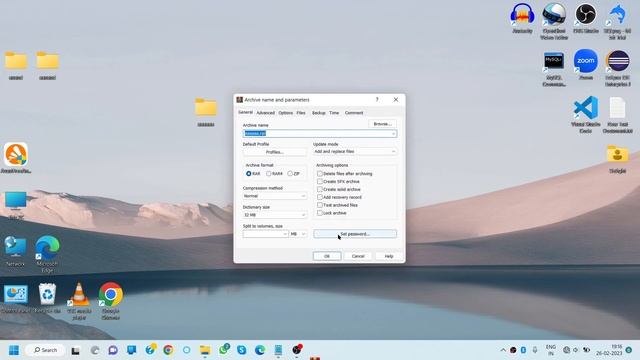
Task: Switch to the Backup tab
Action: pyautogui.click(x=318, y=113)
